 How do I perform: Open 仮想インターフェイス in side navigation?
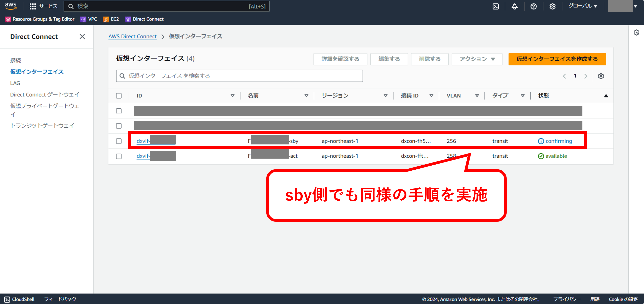[37, 72]
